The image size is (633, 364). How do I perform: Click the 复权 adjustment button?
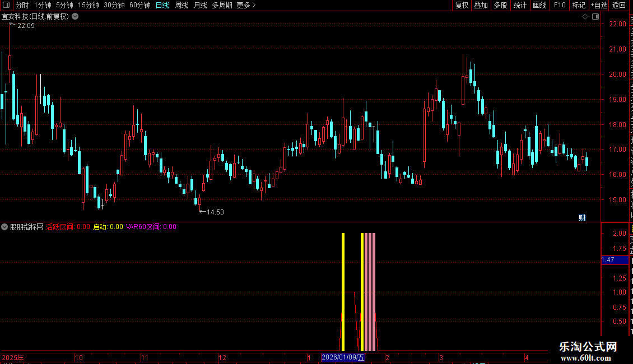pyautogui.click(x=462, y=5)
